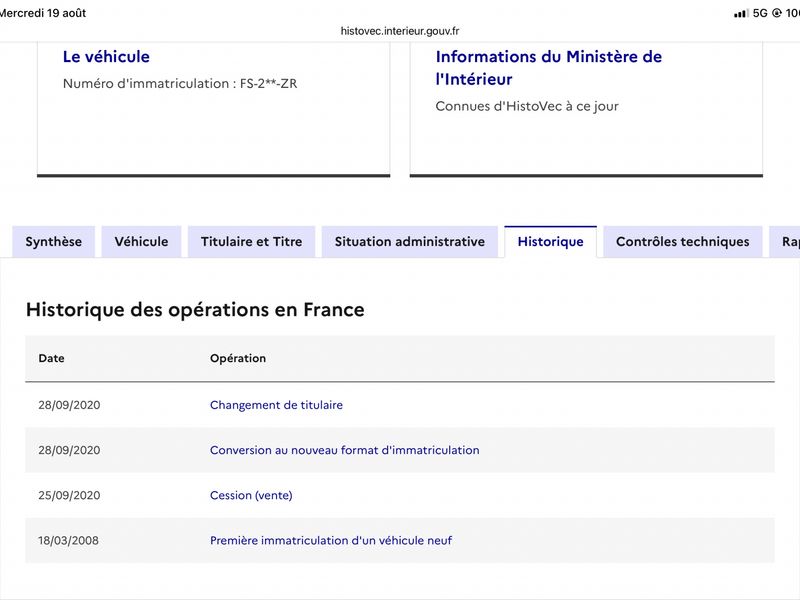
Task: Tap the histovec.interieur.gouv.fr address bar
Action: [400, 31]
